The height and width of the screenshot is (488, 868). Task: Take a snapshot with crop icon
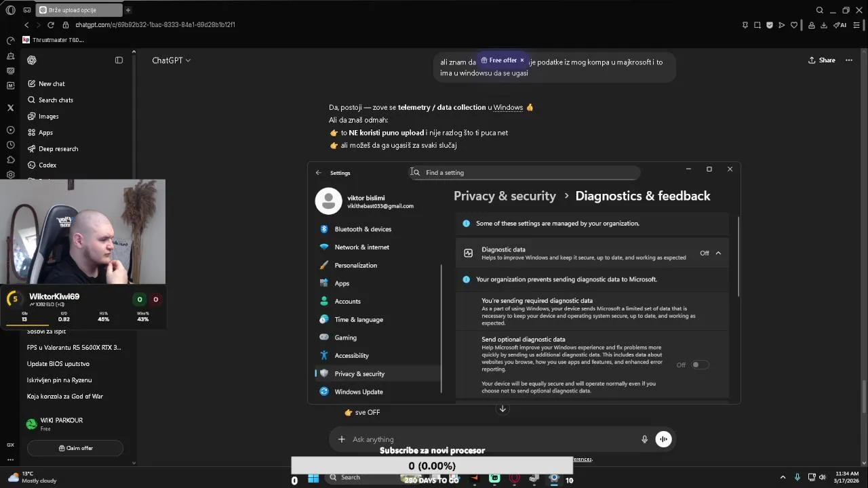757,25
